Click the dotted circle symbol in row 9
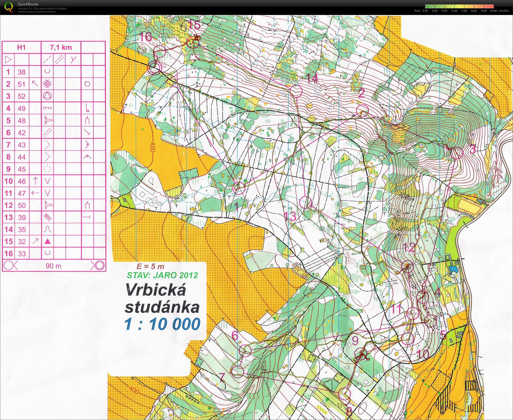 [47, 169]
